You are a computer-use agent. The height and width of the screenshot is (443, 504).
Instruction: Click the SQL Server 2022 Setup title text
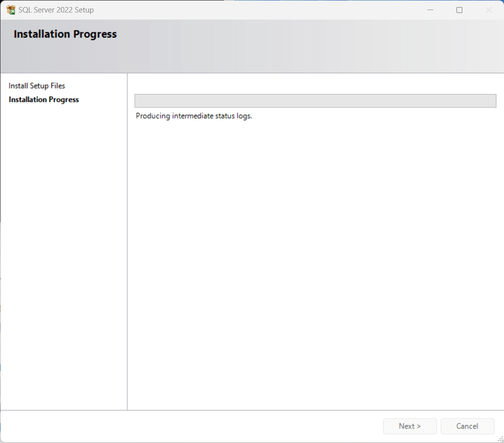(x=56, y=10)
